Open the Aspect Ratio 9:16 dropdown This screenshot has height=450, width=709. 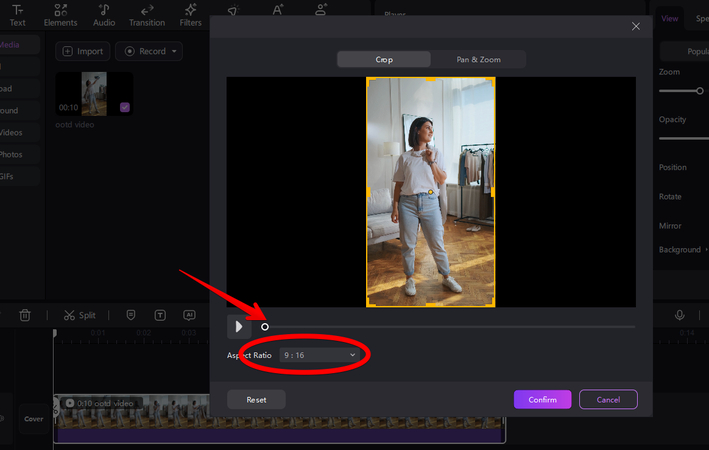pyautogui.click(x=320, y=355)
